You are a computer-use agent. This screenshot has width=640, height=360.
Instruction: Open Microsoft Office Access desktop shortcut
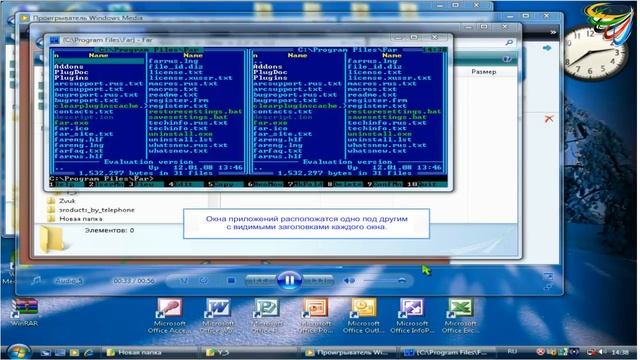(169, 316)
